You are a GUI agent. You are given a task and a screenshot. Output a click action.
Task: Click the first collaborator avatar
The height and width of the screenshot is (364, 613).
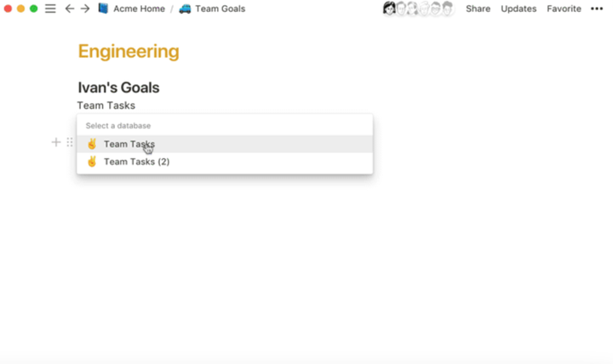389,9
